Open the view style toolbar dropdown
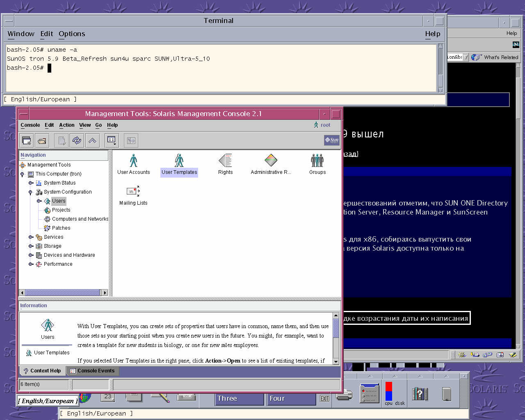Viewport: 525px width, 420px height. pyautogui.click(x=112, y=141)
